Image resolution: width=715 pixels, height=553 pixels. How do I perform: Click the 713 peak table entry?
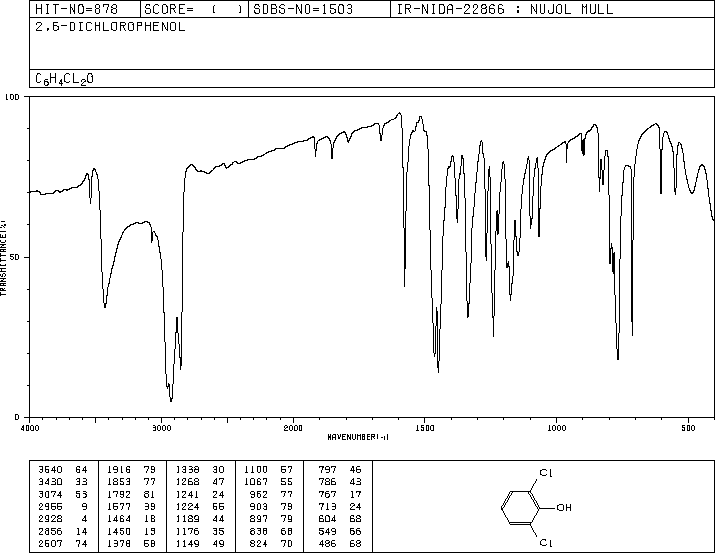[341, 506]
